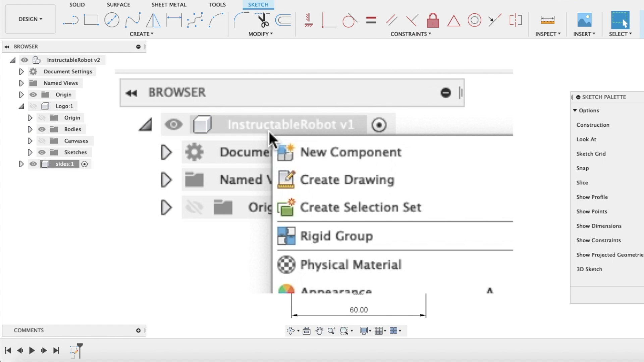Viewport: 644px width, 362px height.
Task: Toggle visibility of Bodies folder
Action: (42, 129)
